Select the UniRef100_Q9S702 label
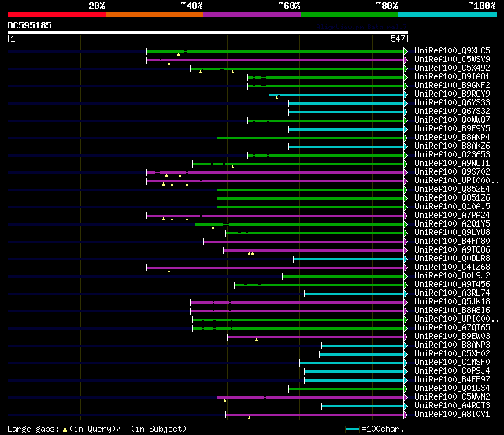Image resolution: width=504 pixels, height=435 pixels. (x=452, y=172)
